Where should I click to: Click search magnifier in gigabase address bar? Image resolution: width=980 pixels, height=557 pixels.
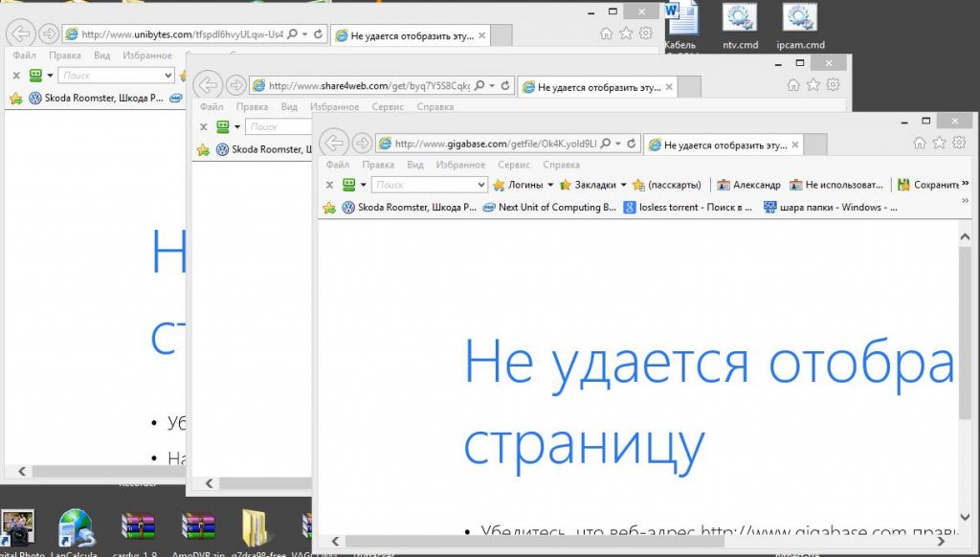click(x=605, y=144)
